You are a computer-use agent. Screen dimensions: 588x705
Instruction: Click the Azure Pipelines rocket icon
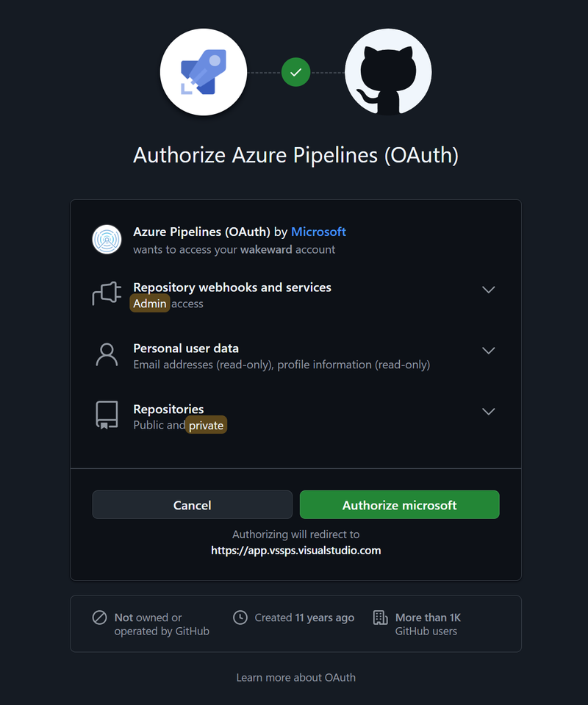pos(204,71)
